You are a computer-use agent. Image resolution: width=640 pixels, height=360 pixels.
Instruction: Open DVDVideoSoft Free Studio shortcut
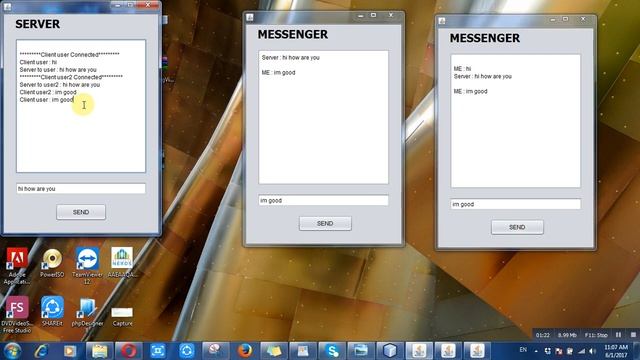pos(17,315)
